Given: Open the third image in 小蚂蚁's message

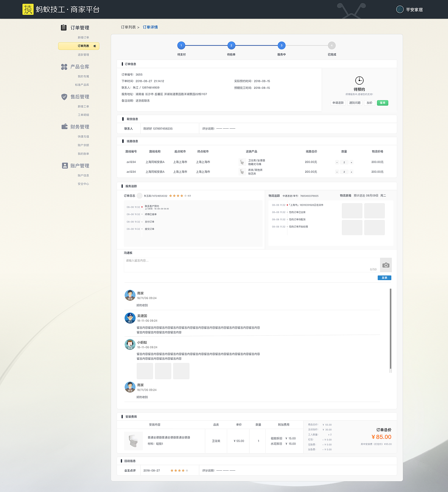Looking at the screenshot, I should pyautogui.click(x=181, y=371).
